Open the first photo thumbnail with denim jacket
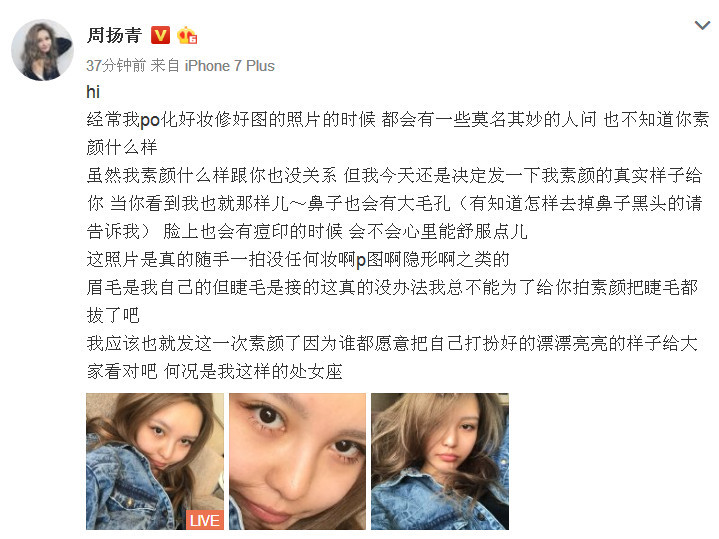Viewport: 719px width, 539px height. (155, 461)
